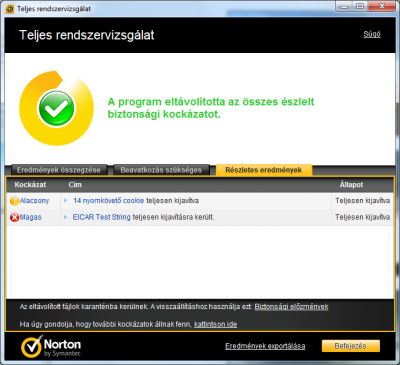Open the Beavatkozás szükséges tab
Screen dimensions: 400x365
[161, 170]
